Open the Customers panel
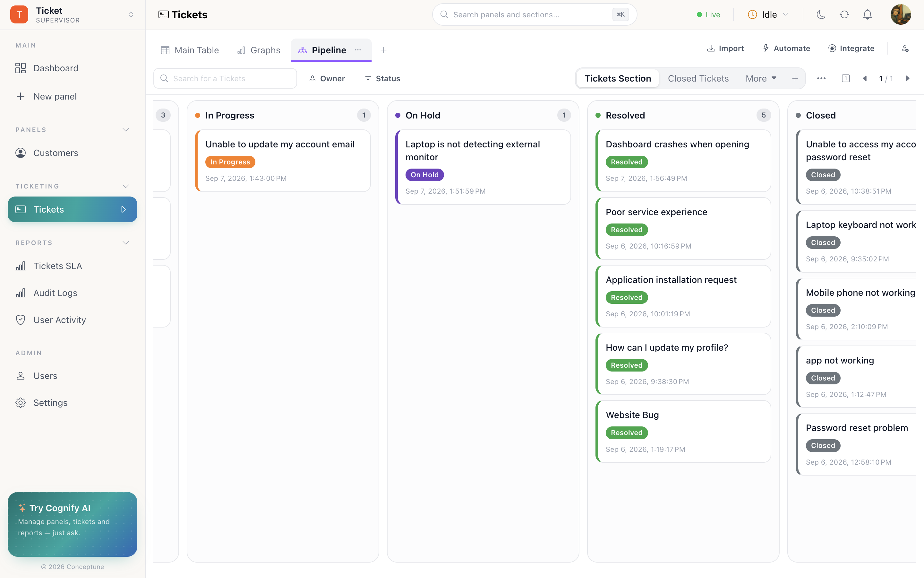 [73, 153]
